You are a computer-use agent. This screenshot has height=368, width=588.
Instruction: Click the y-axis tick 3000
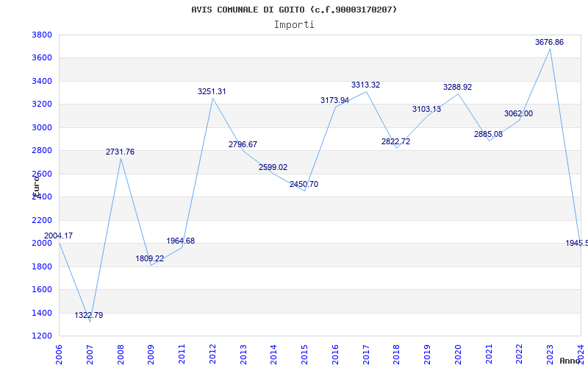click(x=42, y=127)
